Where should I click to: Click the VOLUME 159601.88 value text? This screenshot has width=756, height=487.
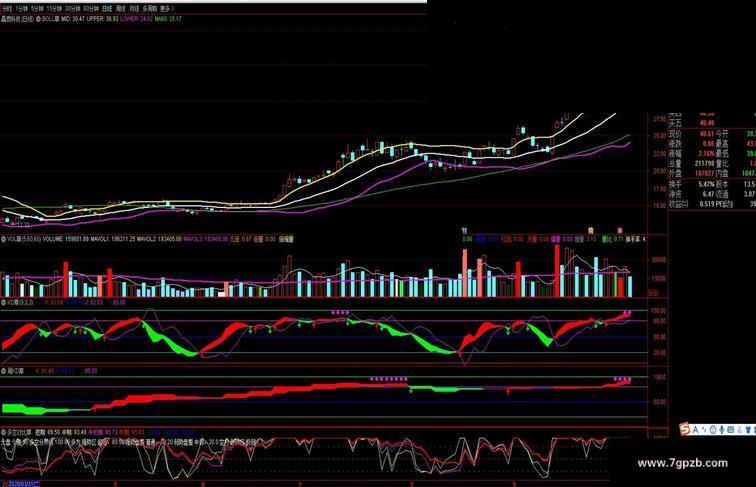64,239
